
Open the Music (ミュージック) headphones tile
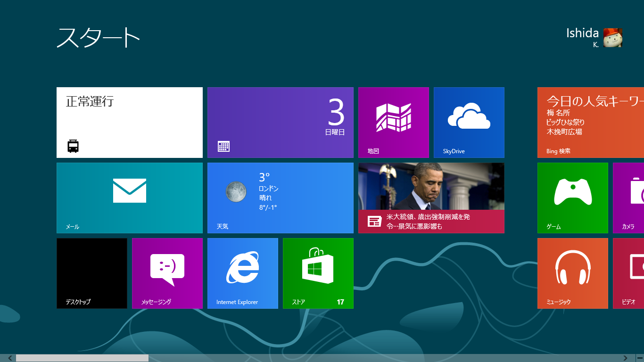click(573, 273)
